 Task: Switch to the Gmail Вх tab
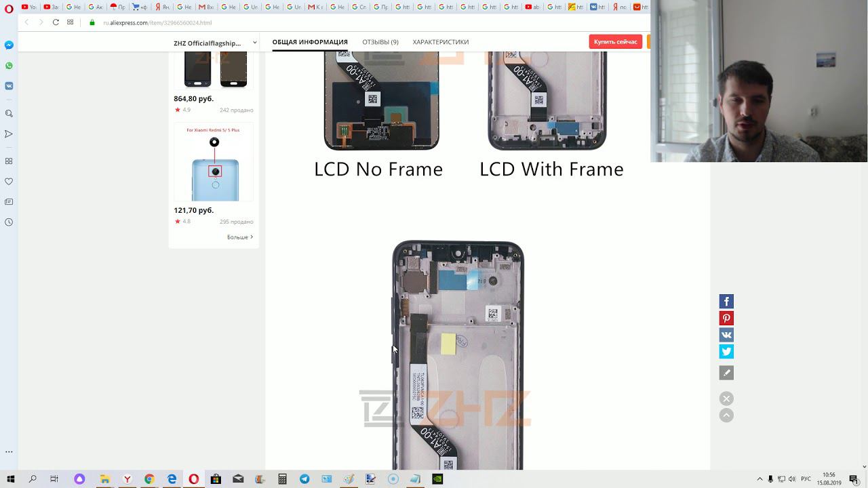tap(206, 7)
